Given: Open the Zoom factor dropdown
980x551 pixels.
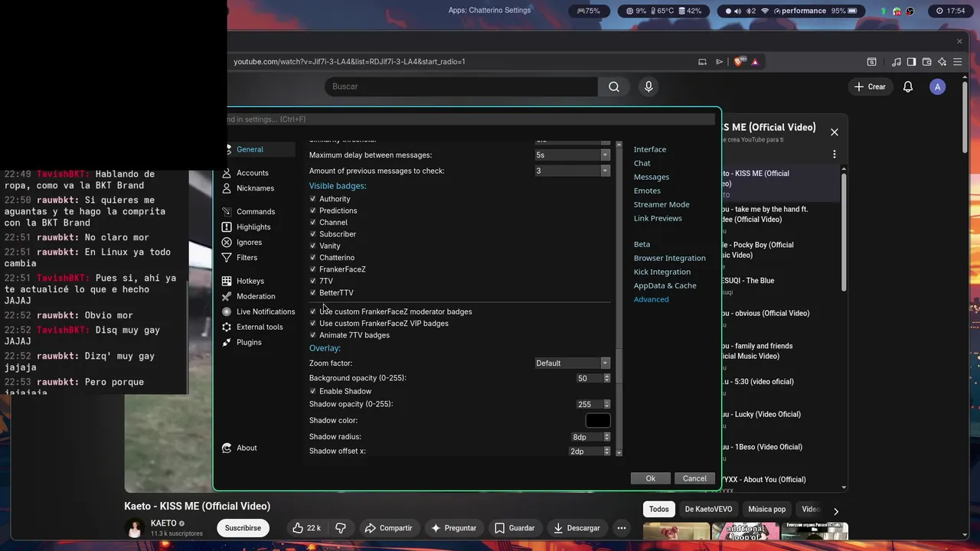Looking at the screenshot, I should [572, 364].
